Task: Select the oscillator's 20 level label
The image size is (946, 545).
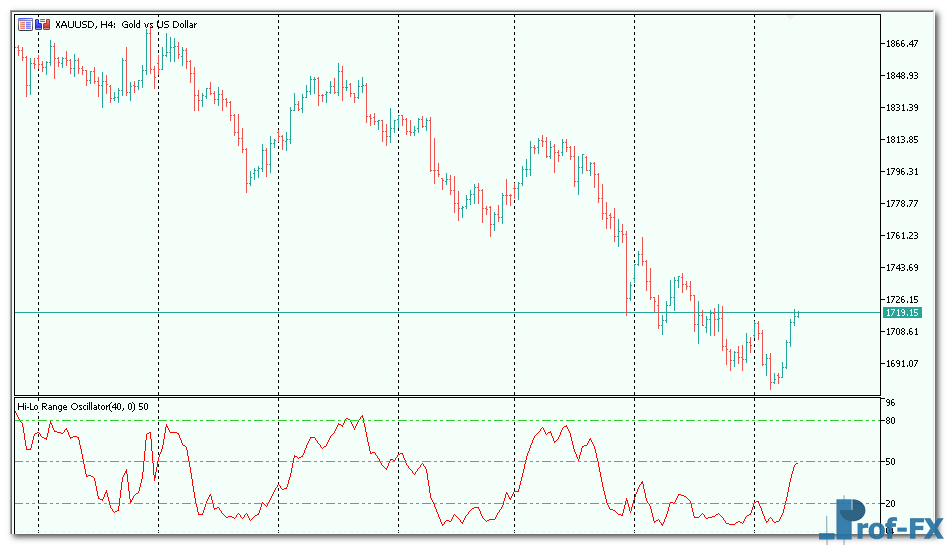Action: point(889,503)
